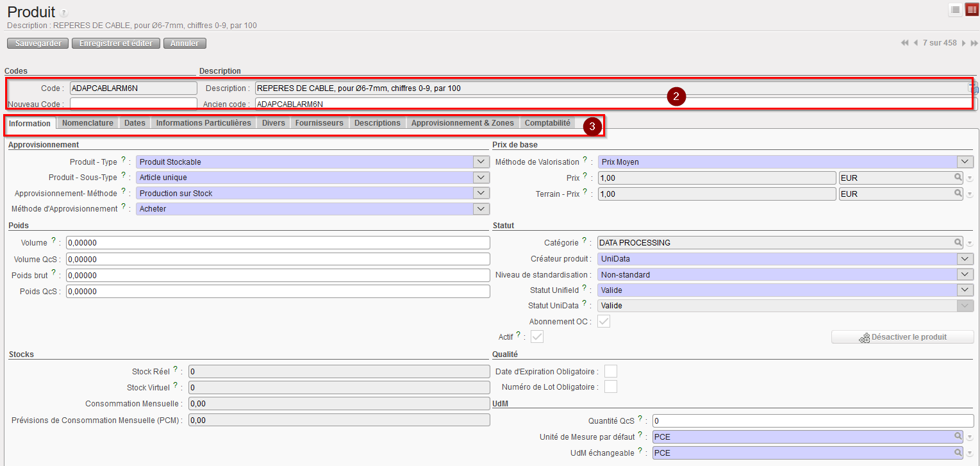Jump to last record arrow

[974, 43]
